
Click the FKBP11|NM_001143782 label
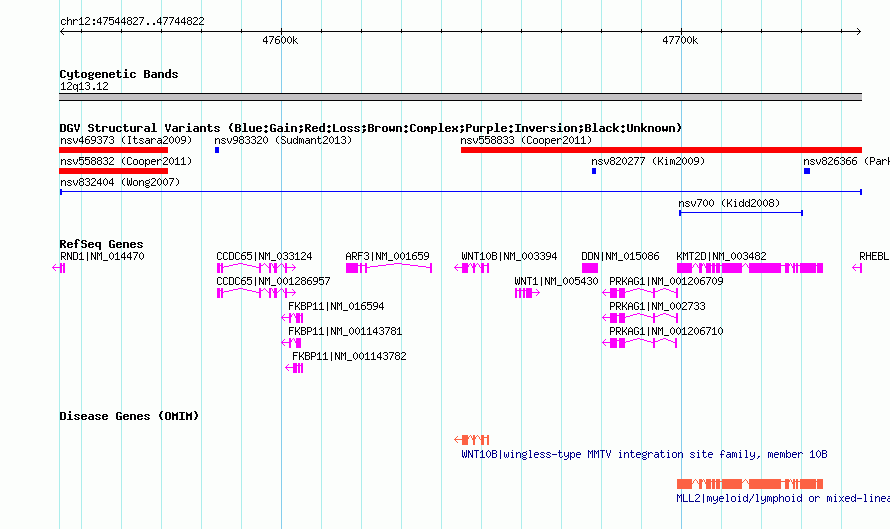[349, 356]
